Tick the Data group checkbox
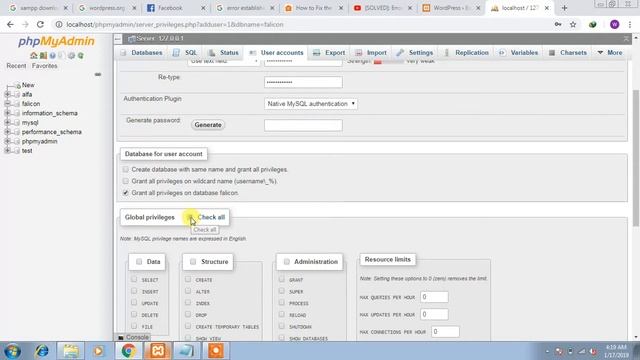This screenshot has width=640, height=360. pos(139,262)
